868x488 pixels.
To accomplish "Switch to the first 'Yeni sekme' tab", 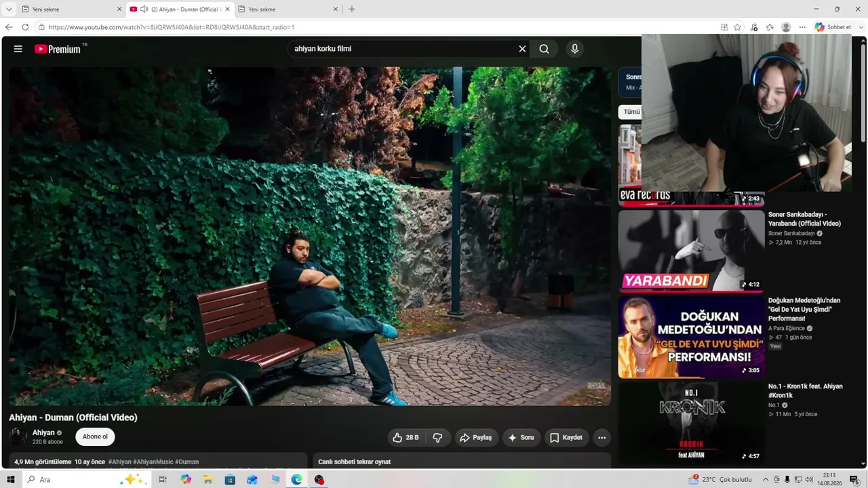I will point(71,9).
